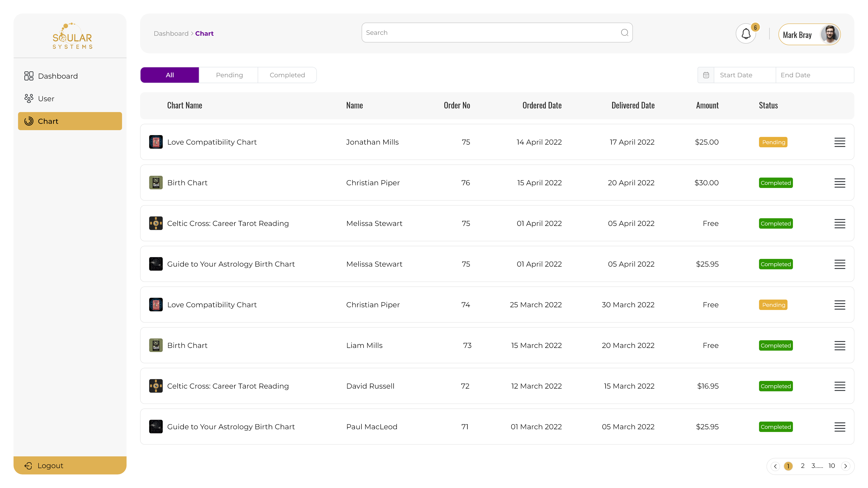This screenshot has height=488, width=868.
Task: Switch to the Completed filter tab
Action: [x=287, y=75]
